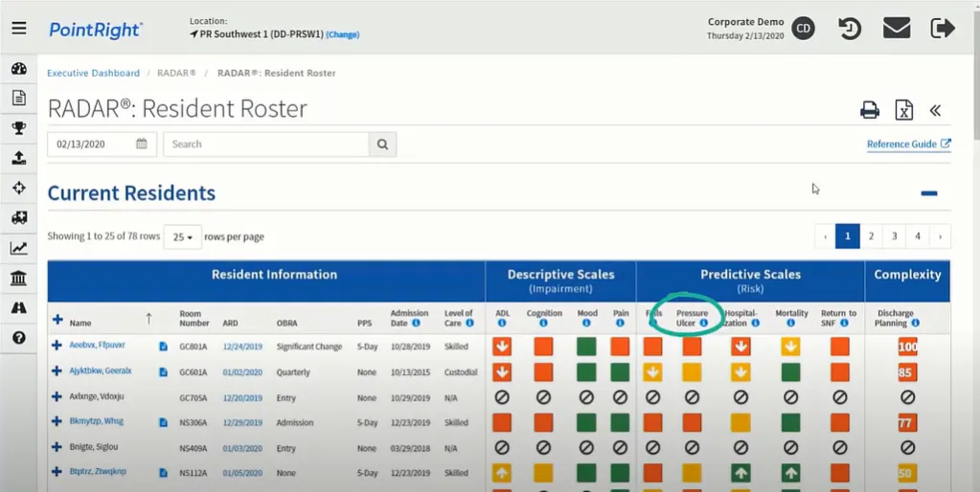980x492 pixels.
Task: Open document icon for Aeebvx, Ffpuvxr
Action: 163,347
